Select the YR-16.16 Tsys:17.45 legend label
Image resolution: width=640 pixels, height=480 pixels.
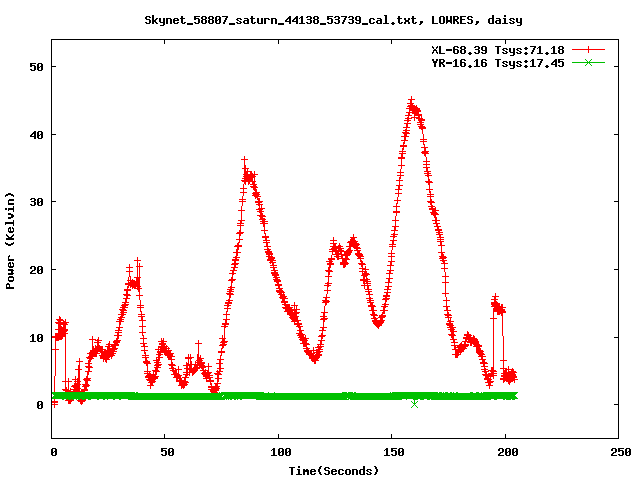498,63
